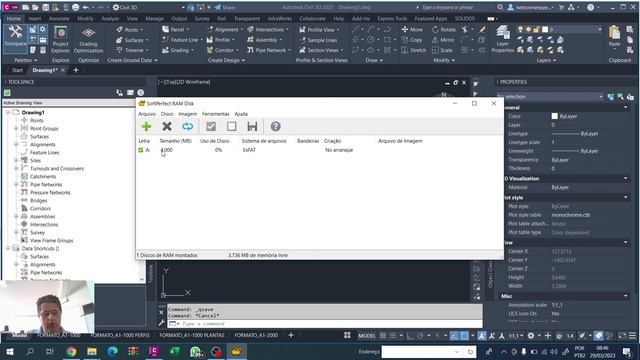Toggle the checkbox for RAM disk A:
640x360 pixels.
(x=141, y=150)
